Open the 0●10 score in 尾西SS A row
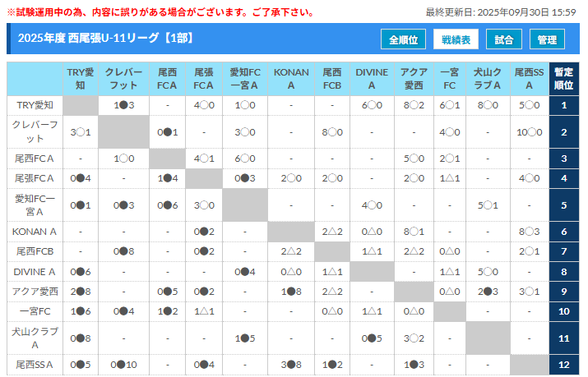This screenshot has width=588, height=377. pyautogui.click(x=124, y=364)
